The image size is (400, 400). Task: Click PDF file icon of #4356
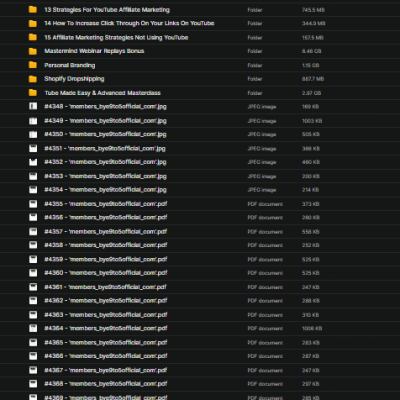coord(33,217)
